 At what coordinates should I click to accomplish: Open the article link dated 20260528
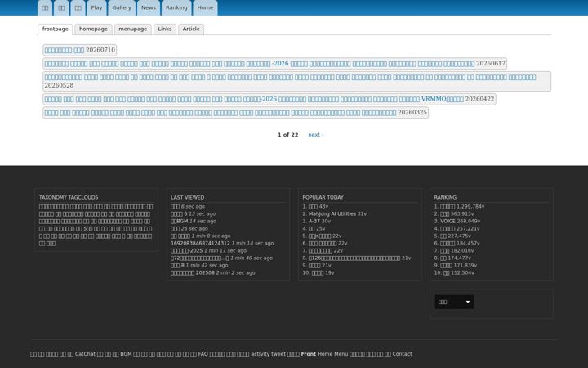pos(290,78)
